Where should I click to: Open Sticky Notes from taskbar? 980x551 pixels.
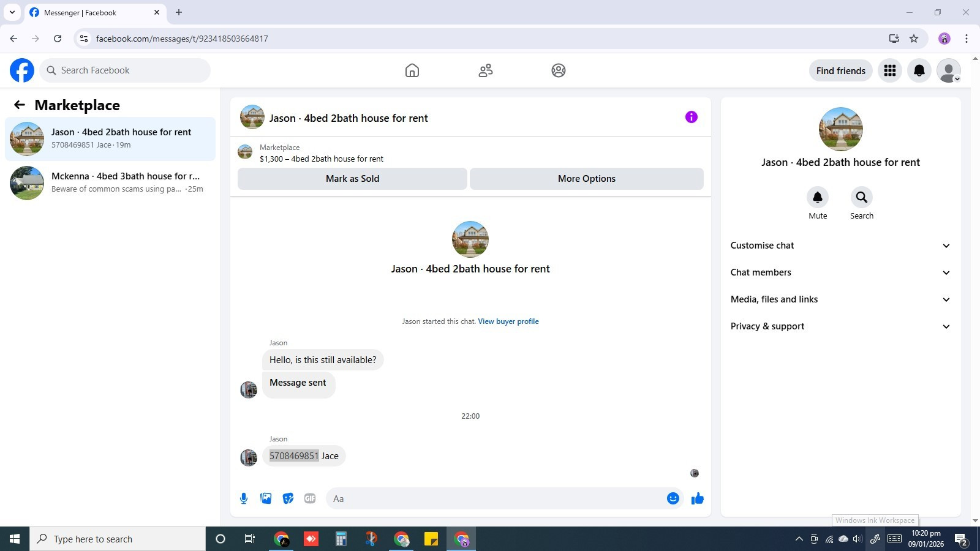(x=431, y=539)
